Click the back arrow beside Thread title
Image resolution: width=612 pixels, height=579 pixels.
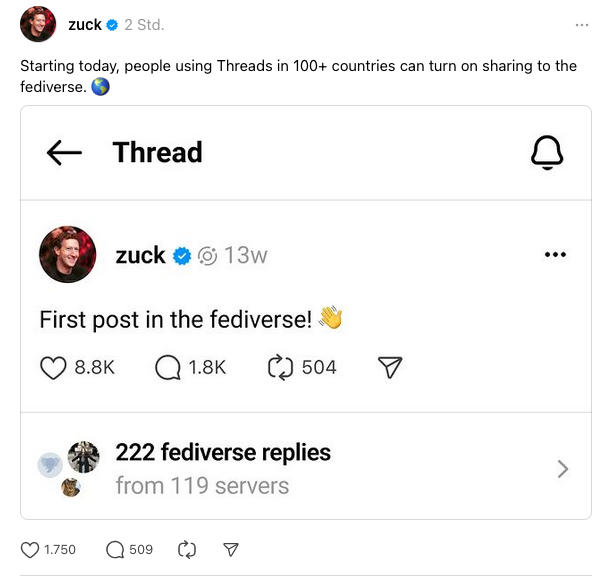[64, 152]
